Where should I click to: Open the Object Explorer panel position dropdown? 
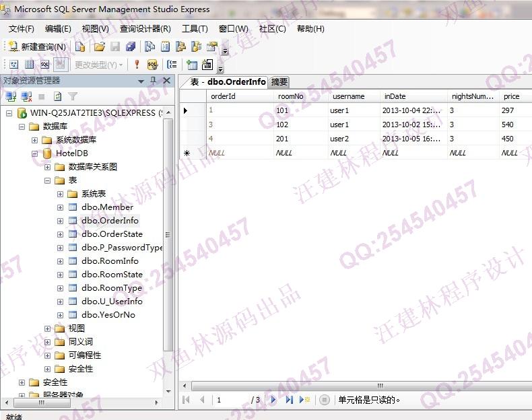tap(141, 81)
